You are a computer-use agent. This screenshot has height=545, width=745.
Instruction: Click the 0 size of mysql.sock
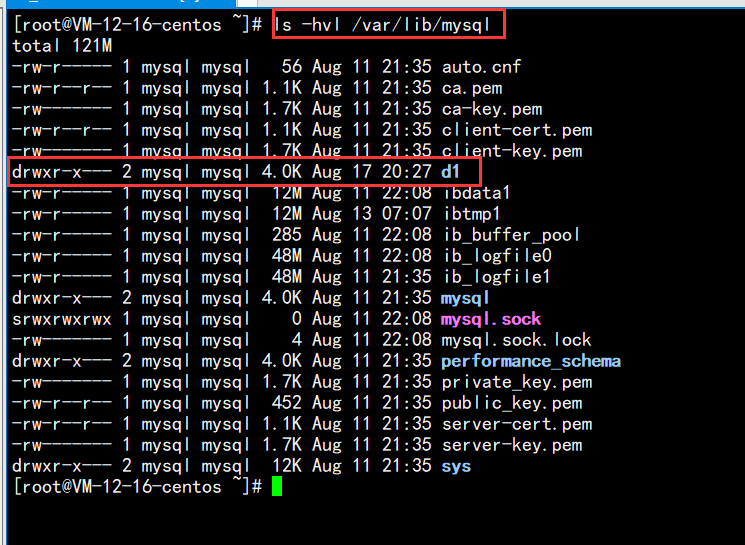tap(296, 319)
